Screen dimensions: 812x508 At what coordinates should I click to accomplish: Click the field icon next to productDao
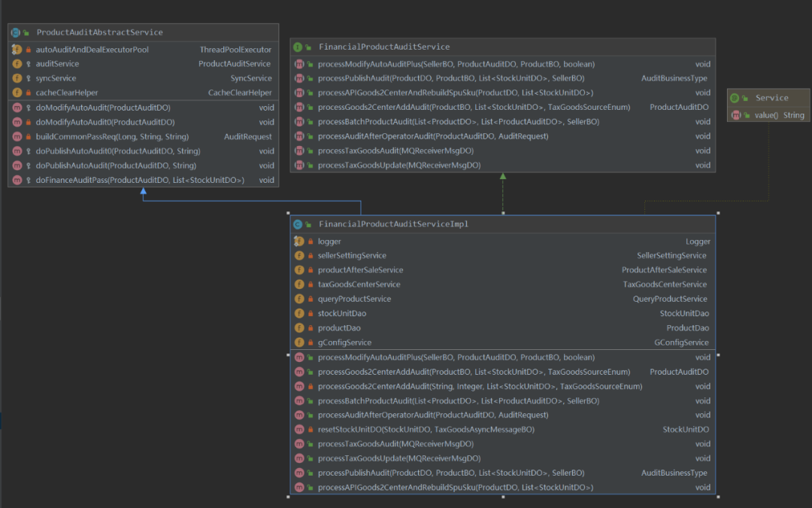[299, 328]
